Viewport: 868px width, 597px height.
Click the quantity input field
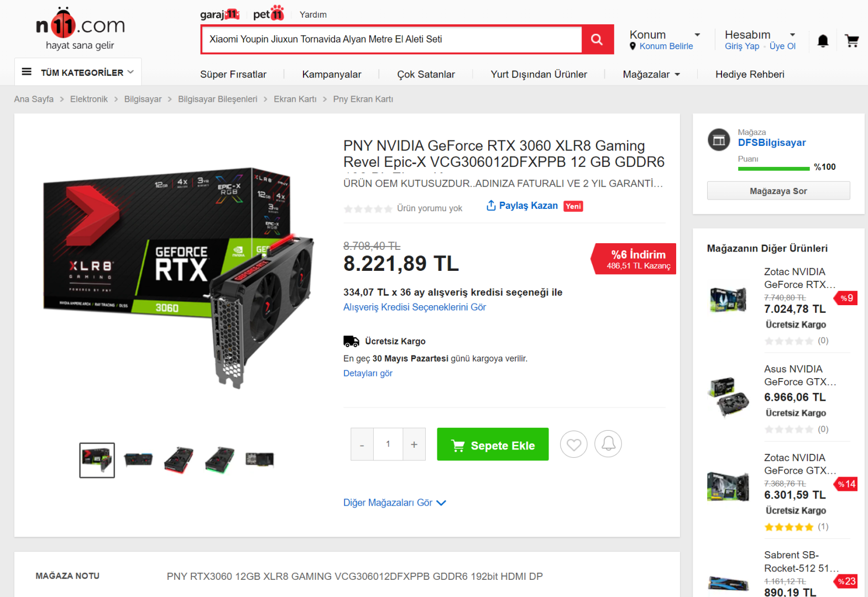tap(388, 444)
